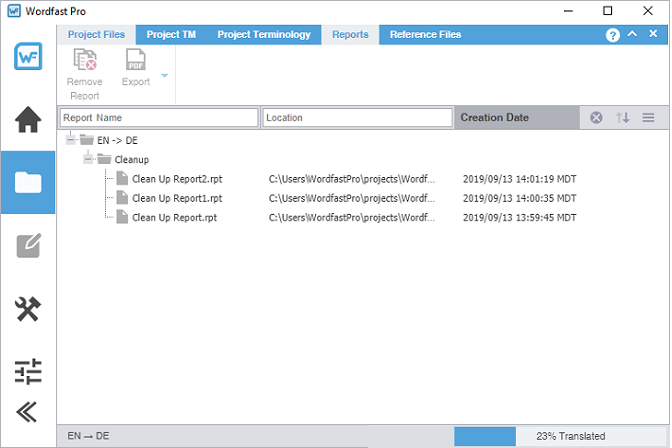Open the preferences sliders sidebar icon

click(x=28, y=372)
